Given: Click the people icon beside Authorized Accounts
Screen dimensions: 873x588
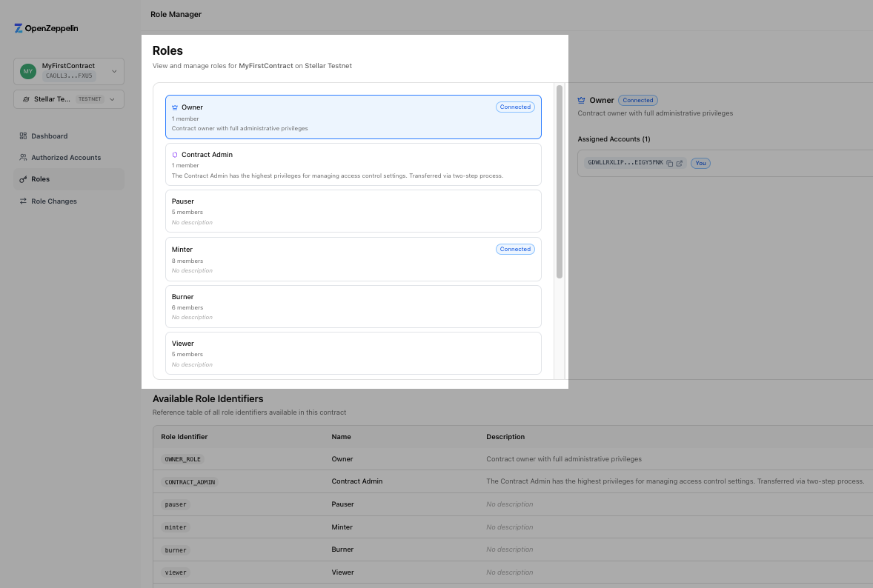Looking at the screenshot, I should pos(24,157).
